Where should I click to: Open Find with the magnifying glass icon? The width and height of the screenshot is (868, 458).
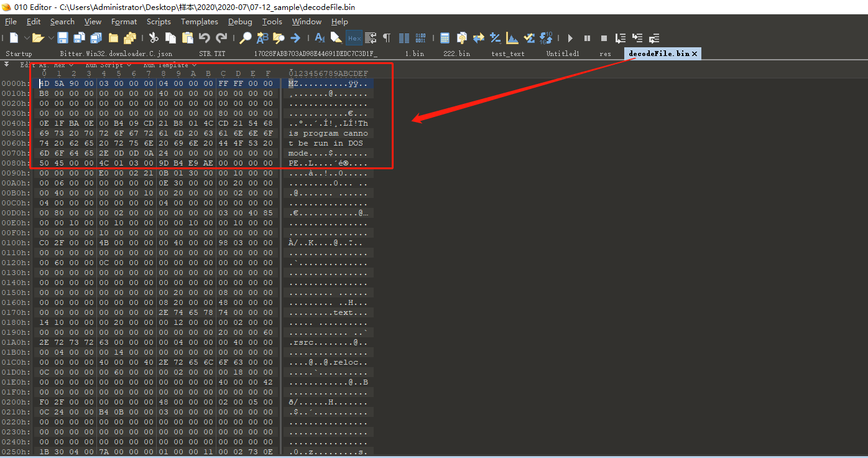point(245,38)
